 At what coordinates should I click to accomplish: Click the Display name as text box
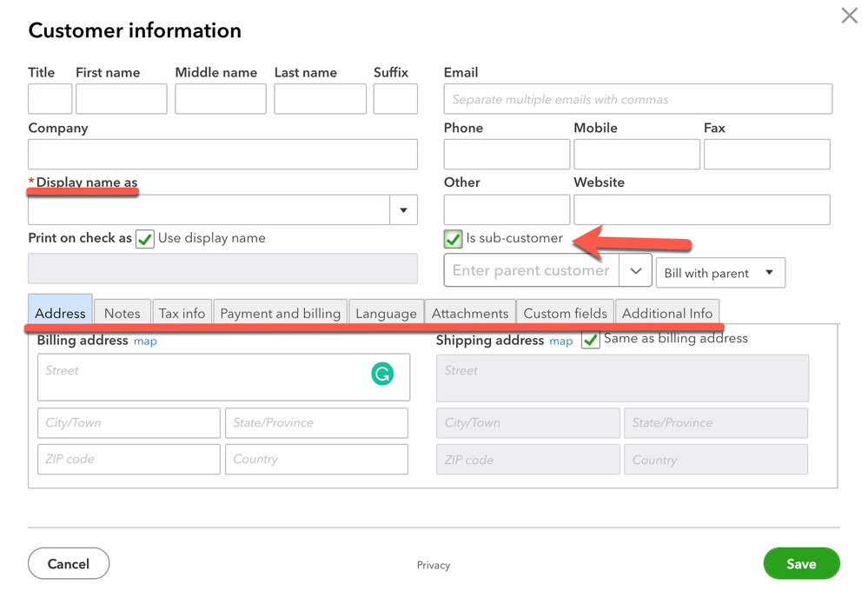(x=209, y=209)
